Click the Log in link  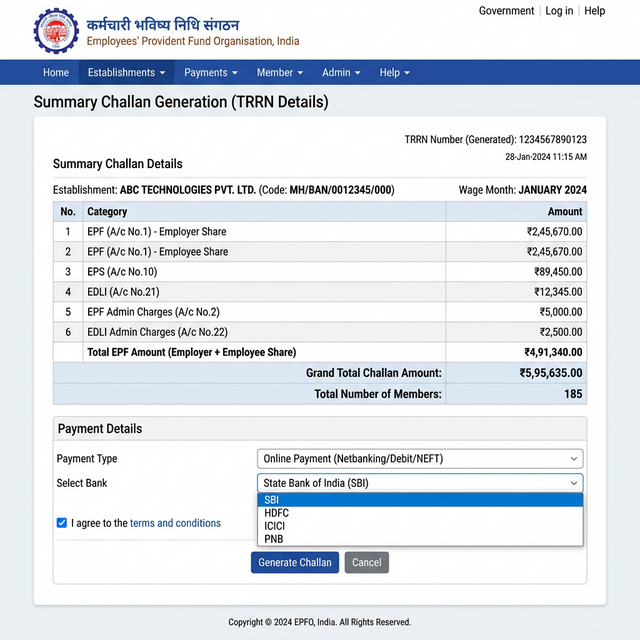559,11
